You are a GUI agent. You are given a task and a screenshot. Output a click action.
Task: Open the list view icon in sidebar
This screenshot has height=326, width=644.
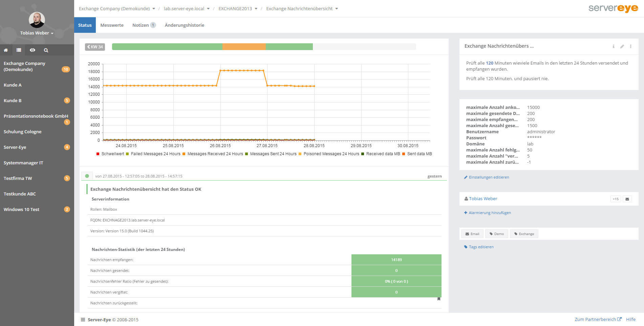19,50
